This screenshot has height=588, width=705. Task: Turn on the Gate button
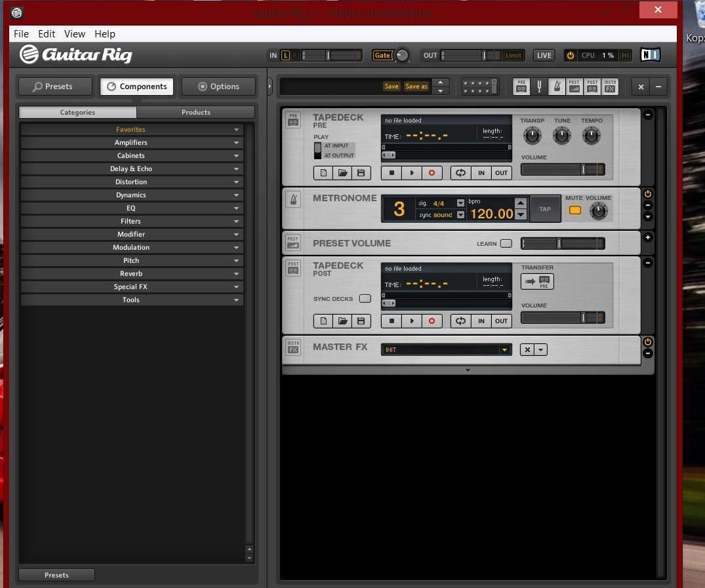(382, 55)
